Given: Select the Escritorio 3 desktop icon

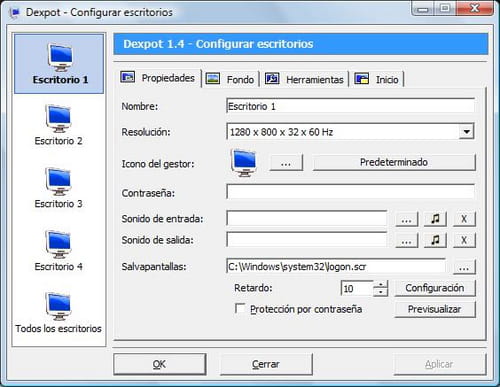Looking at the screenshot, I should [x=59, y=188].
